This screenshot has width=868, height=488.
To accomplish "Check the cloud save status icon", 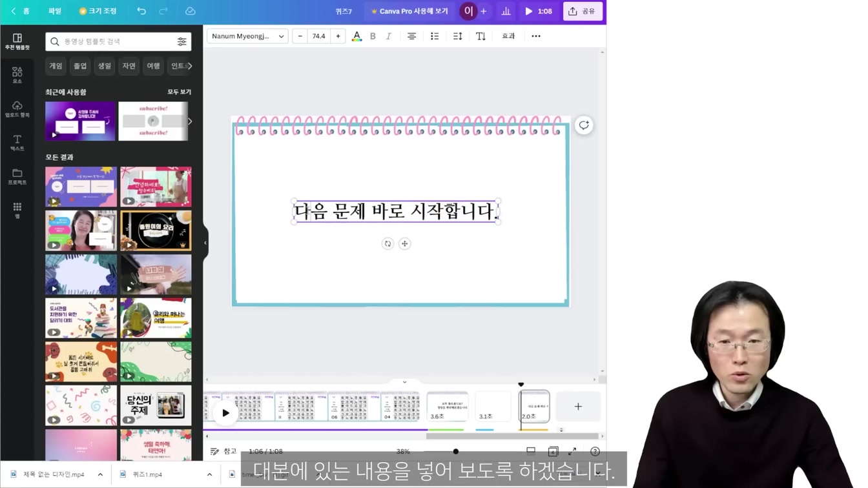I will click(191, 11).
